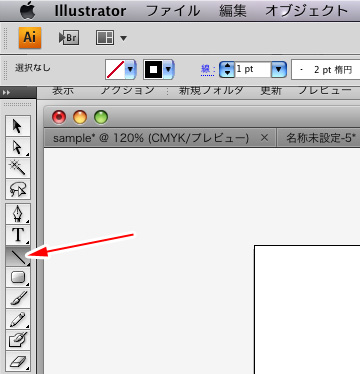Choose the Magic Wand tool
The image size is (360, 374).
[18, 168]
